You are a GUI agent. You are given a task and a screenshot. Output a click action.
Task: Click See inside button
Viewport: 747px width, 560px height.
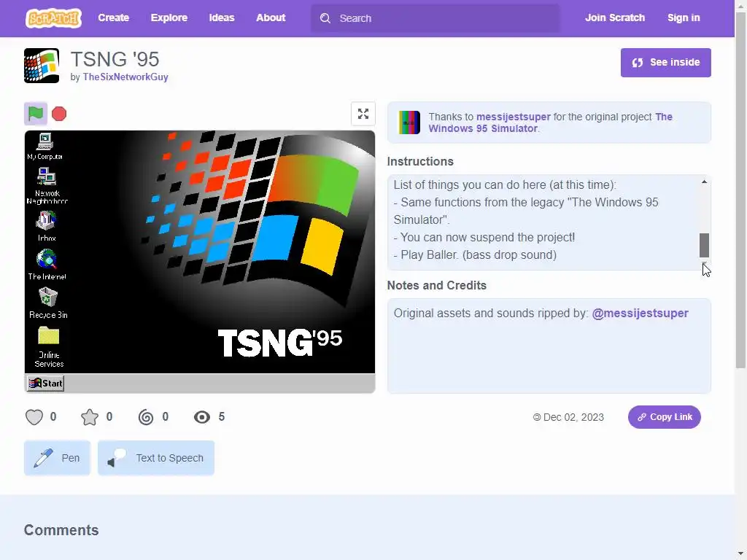point(665,63)
